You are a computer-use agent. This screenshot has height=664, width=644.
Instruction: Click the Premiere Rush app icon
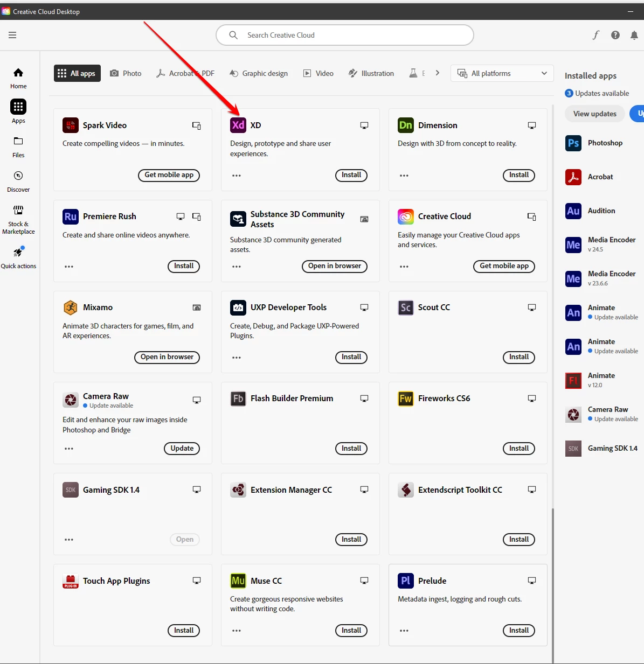(x=71, y=216)
